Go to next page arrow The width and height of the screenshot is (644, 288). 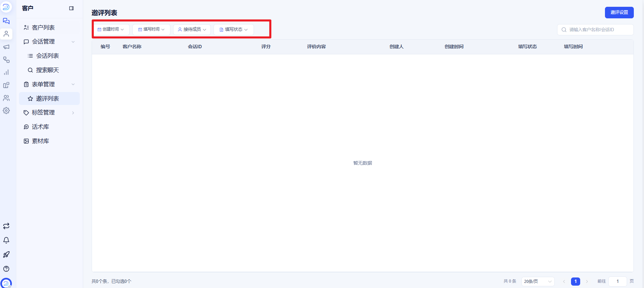(587, 282)
